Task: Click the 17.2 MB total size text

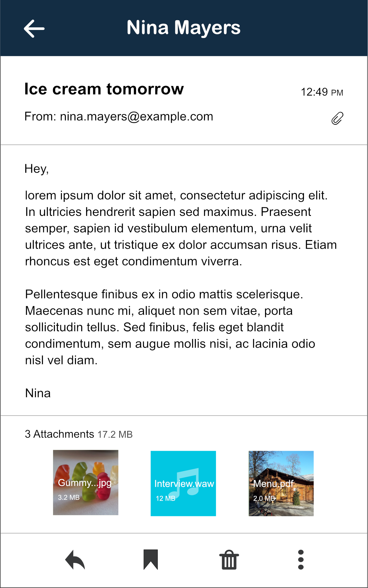Action: (x=115, y=434)
